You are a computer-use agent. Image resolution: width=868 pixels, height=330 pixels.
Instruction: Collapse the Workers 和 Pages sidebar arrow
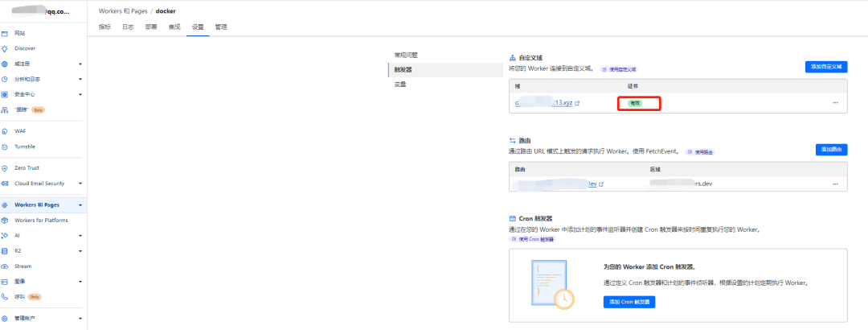pyautogui.click(x=80, y=205)
